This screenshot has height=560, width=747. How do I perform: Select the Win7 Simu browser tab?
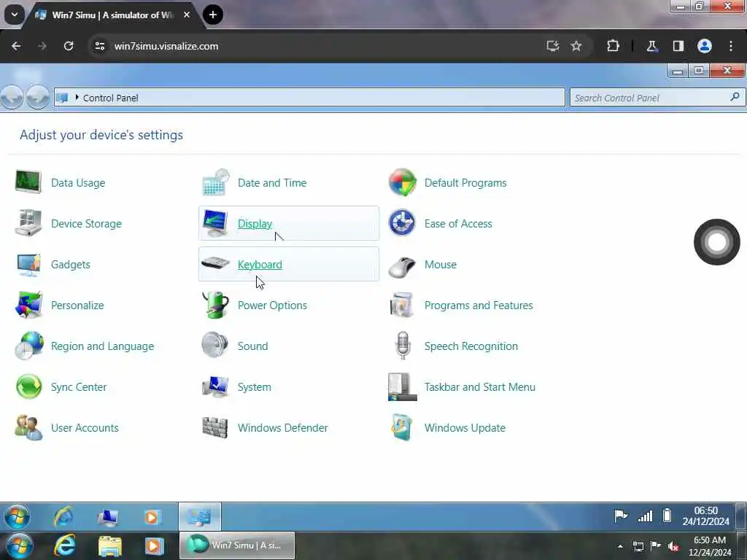113,15
